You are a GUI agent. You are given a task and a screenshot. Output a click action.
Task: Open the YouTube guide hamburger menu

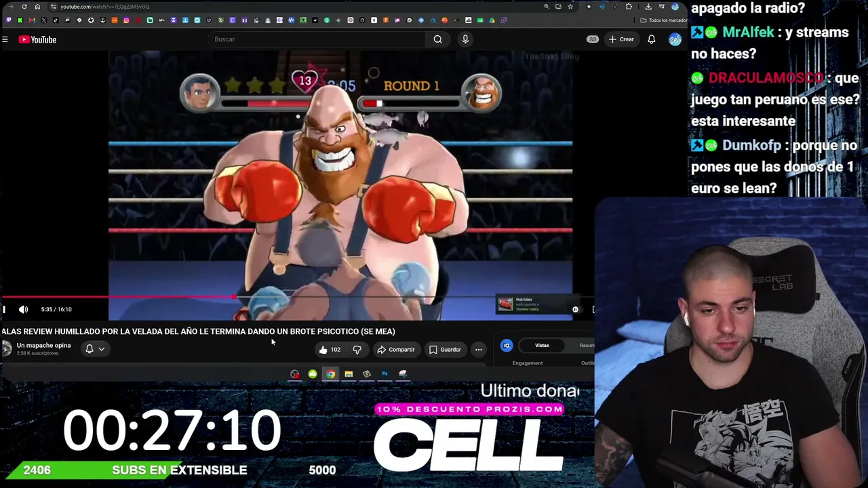coord(5,39)
